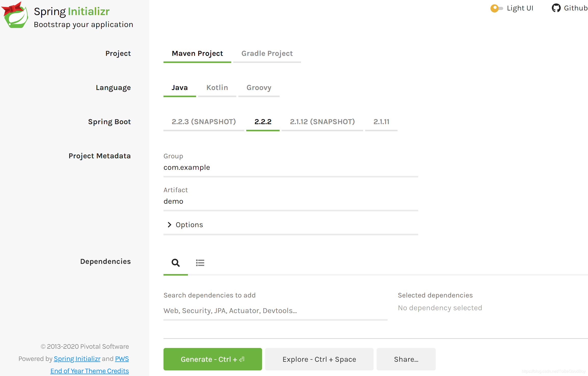Choose Spring Boot version 2.1.11

pos(381,122)
